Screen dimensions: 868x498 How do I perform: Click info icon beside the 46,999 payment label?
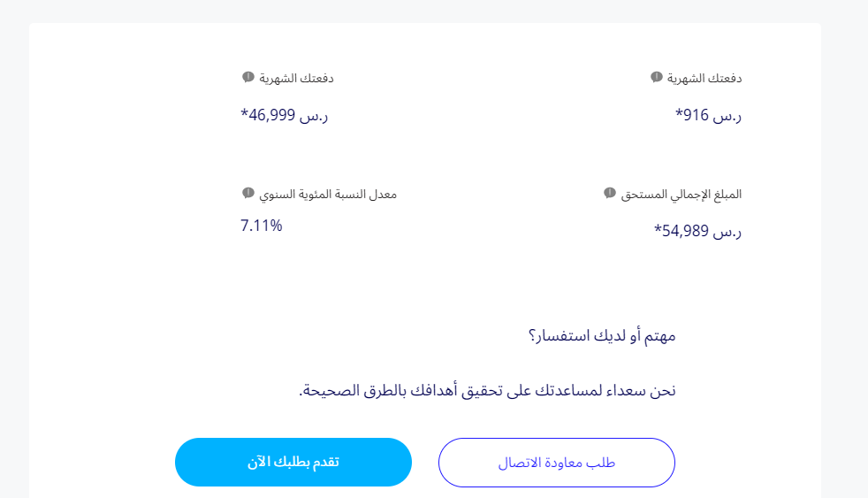click(x=248, y=77)
